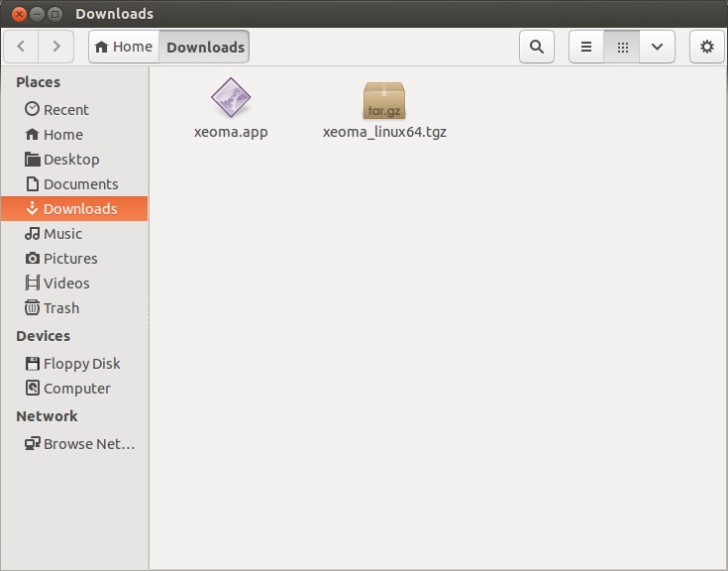
Task: Open Floppy Disk device
Action: pos(81,364)
